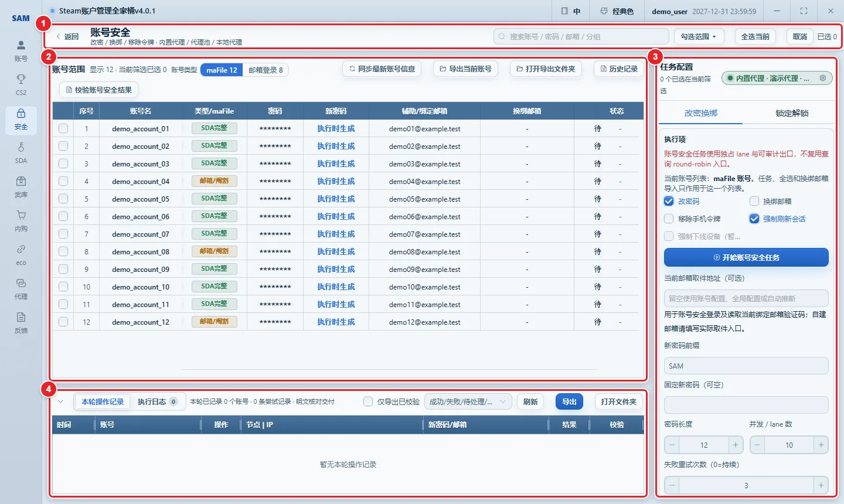Open the 内购 shopping cart sidebar icon

(21, 220)
